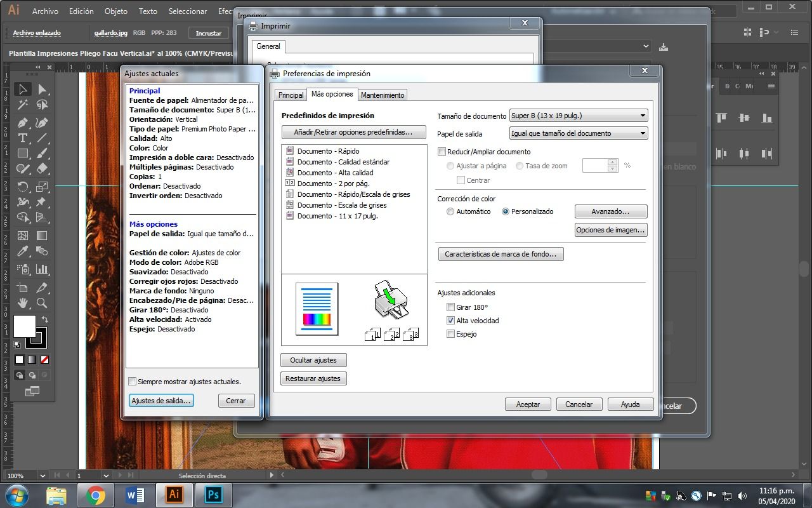Screen dimensions: 812x508
Task: Select the Mesh tool
Action: (x=23, y=236)
